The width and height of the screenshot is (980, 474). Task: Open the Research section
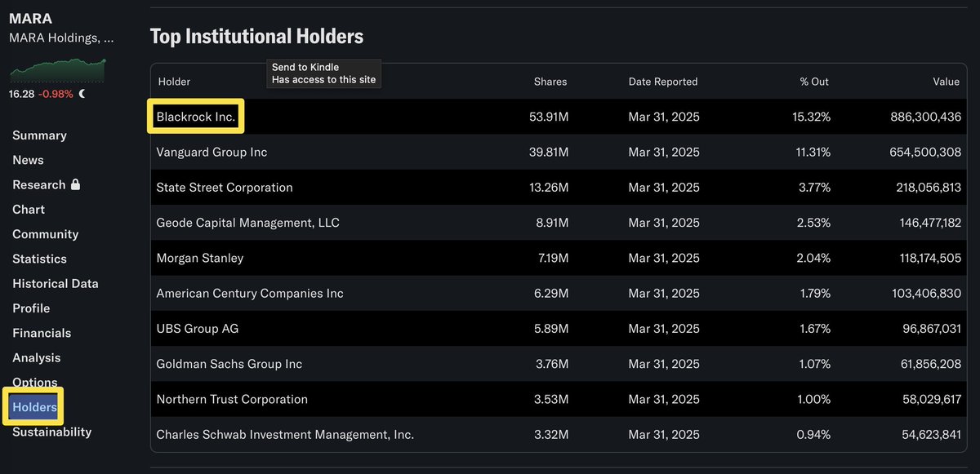38,184
